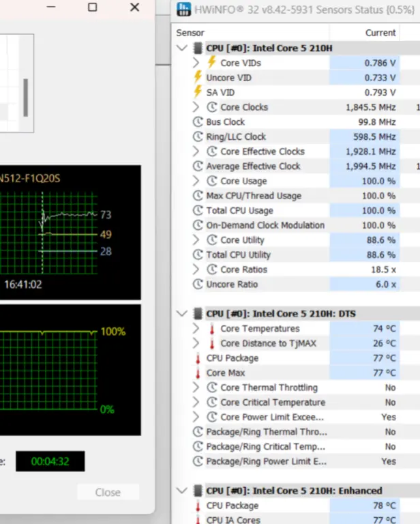Select the SA VID row label
The height and width of the screenshot is (524, 420).
[x=220, y=92]
